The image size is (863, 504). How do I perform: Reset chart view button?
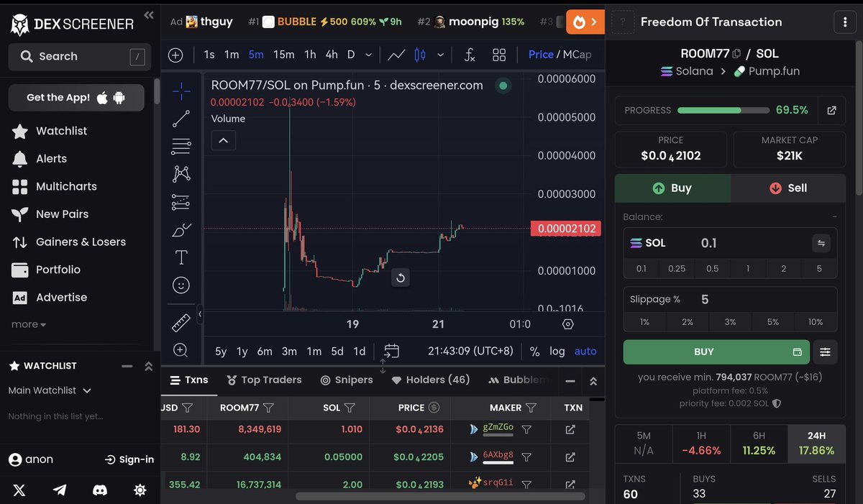pyautogui.click(x=401, y=278)
